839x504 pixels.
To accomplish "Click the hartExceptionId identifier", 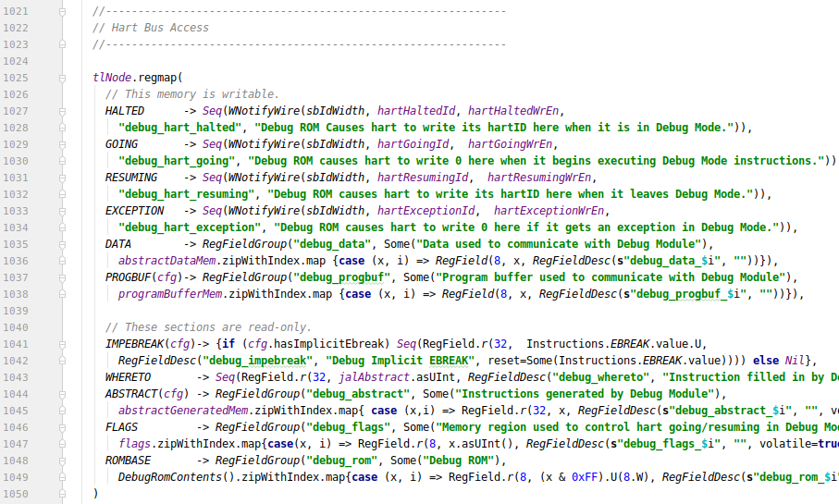I will click(x=426, y=210).
